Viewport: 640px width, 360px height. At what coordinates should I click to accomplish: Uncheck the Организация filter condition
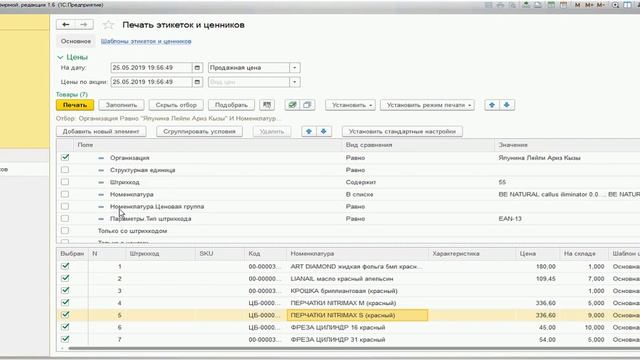point(65,158)
